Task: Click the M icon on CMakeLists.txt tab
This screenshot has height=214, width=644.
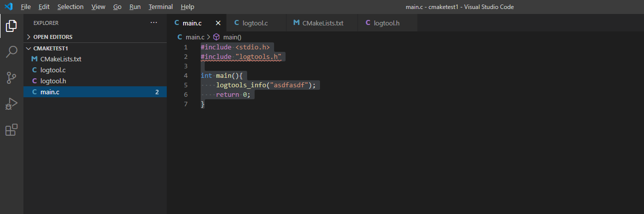Action: (297, 23)
